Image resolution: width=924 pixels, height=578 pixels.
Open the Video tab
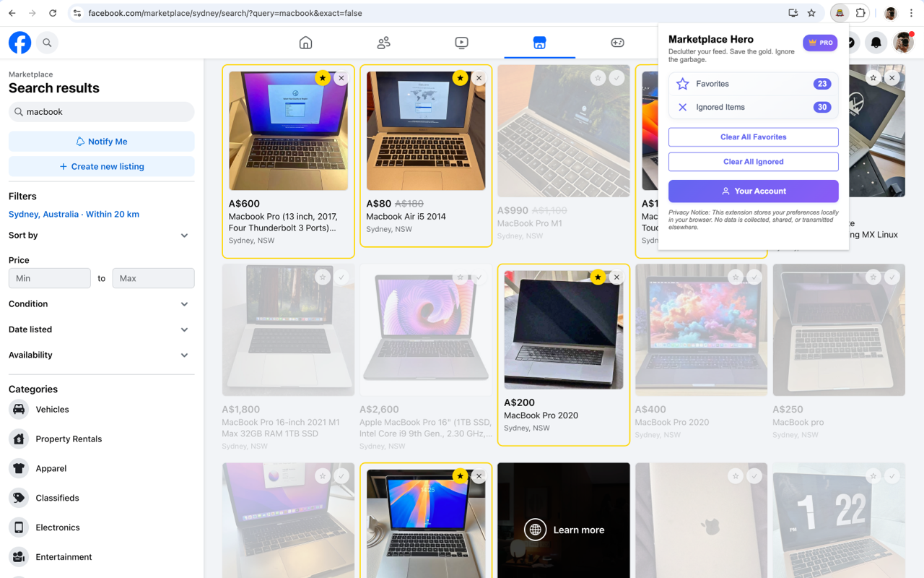point(461,43)
